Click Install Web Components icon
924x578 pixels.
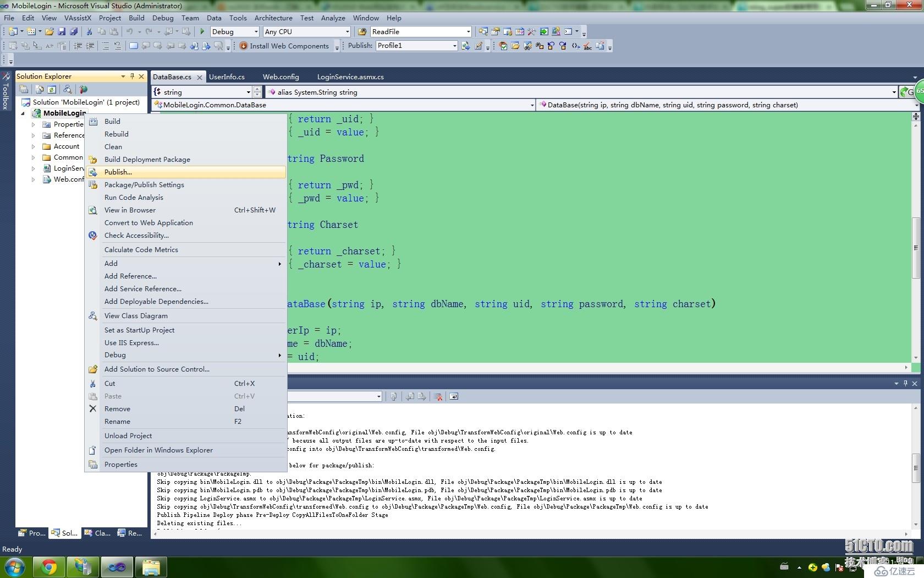click(x=243, y=46)
